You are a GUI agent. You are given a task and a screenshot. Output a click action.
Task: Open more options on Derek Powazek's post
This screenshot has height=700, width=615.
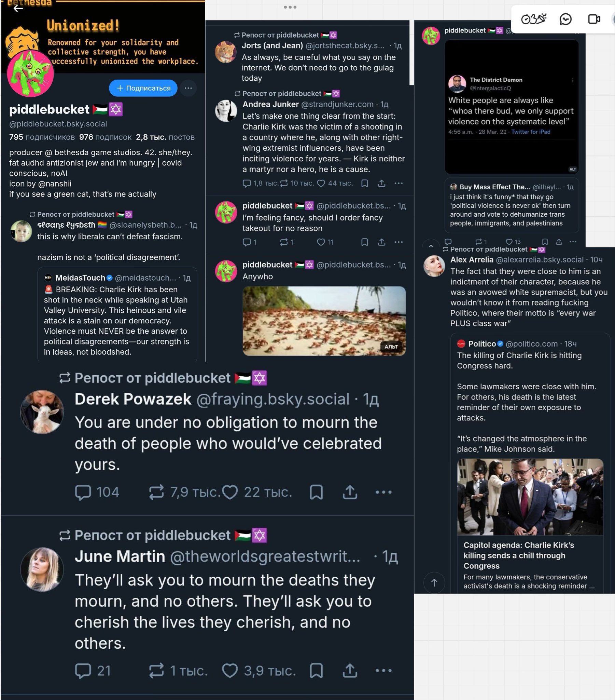(383, 493)
